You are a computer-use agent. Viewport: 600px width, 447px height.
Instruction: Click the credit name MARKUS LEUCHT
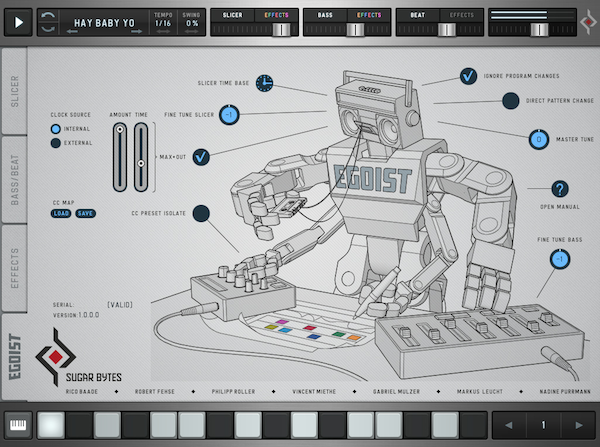click(480, 392)
